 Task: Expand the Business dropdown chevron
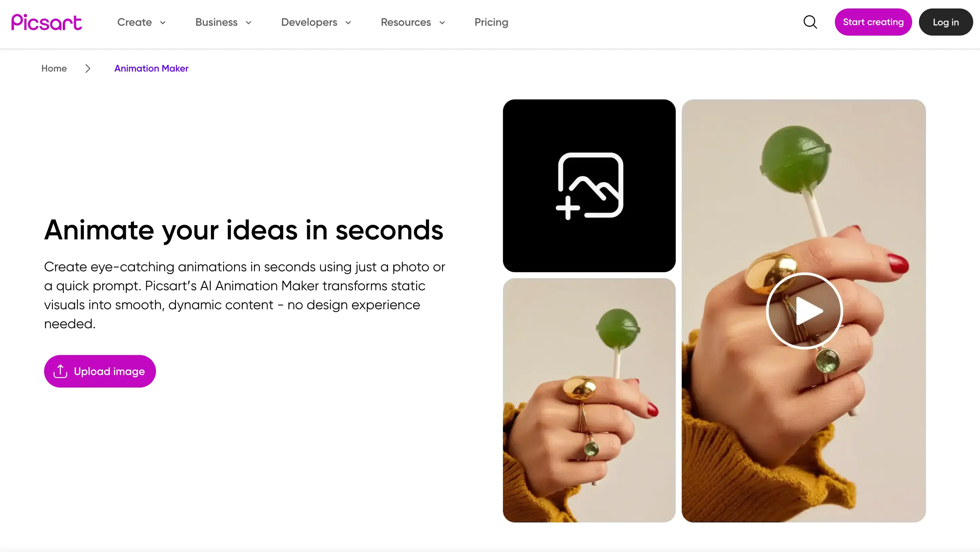pyautogui.click(x=249, y=22)
